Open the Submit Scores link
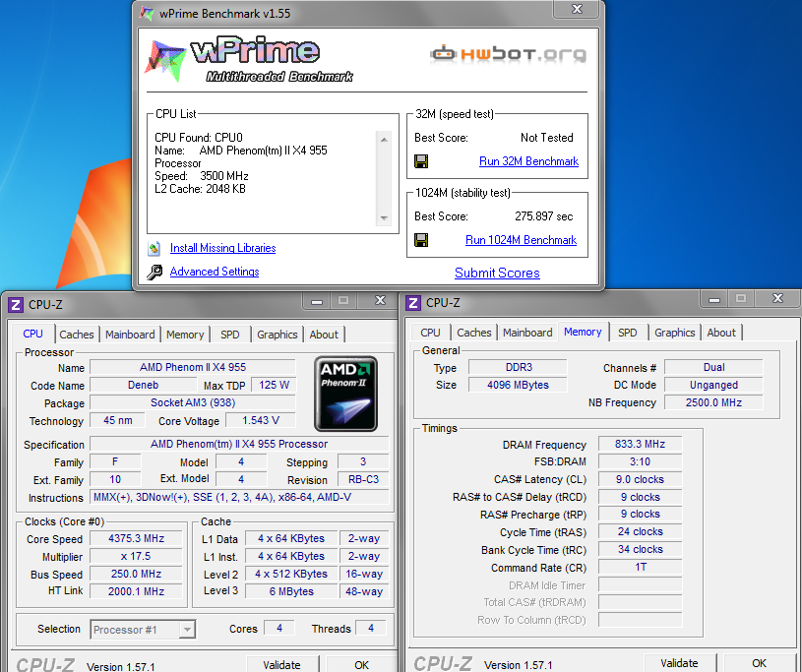The height and width of the screenshot is (672, 802). click(497, 274)
